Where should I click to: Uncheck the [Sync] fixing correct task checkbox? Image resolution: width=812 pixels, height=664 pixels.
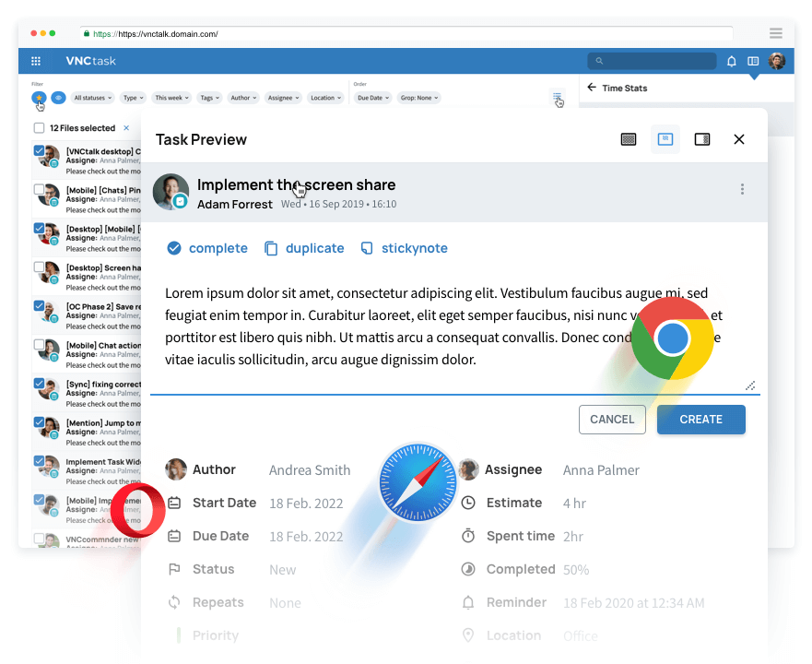[x=39, y=383]
